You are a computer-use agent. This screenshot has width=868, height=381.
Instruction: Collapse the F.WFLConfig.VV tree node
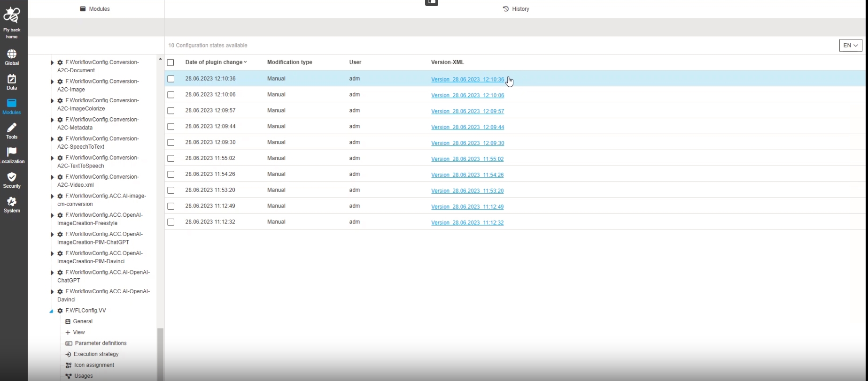coord(51,311)
